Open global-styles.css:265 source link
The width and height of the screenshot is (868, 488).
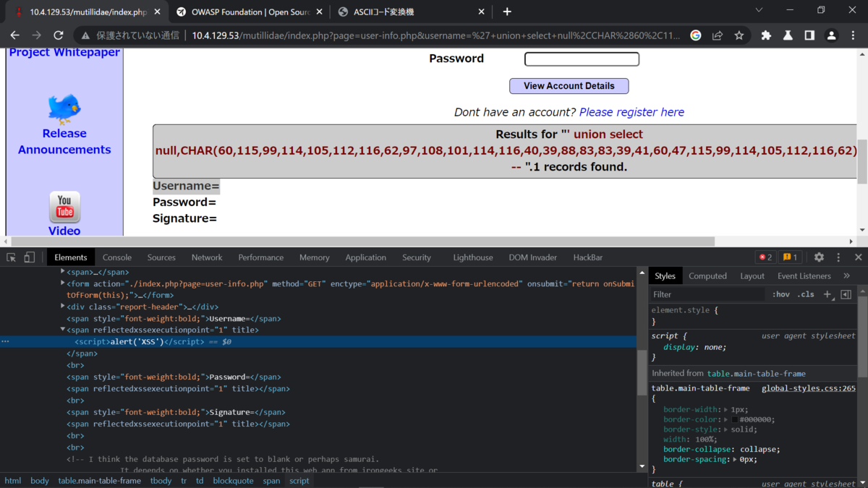pyautogui.click(x=809, y=388)
